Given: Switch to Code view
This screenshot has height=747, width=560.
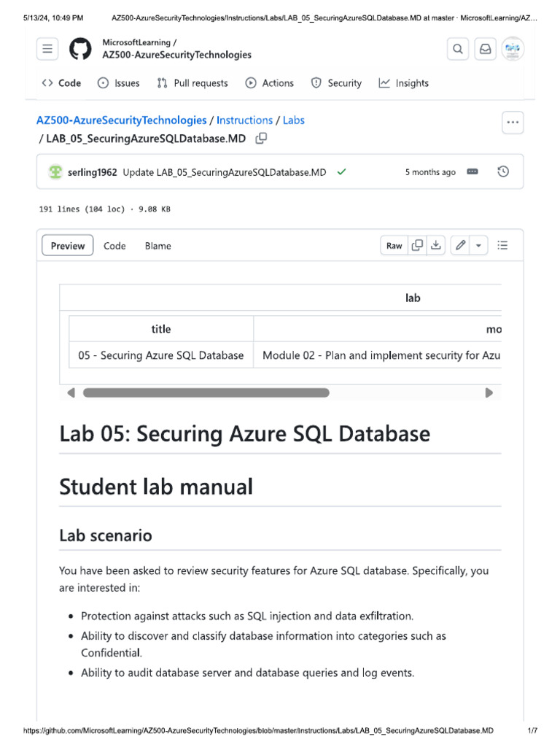Looking at the screenshot, I should (x=114, y=246).
